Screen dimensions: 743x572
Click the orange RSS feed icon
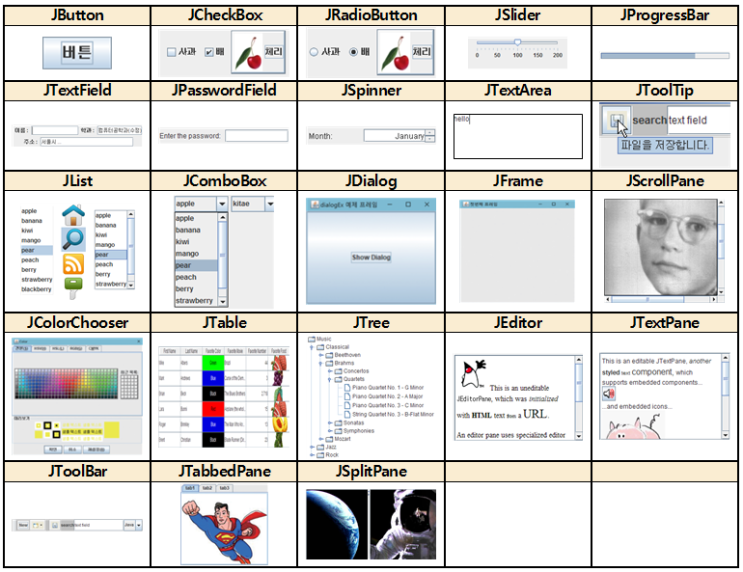[x=73, y=264]
